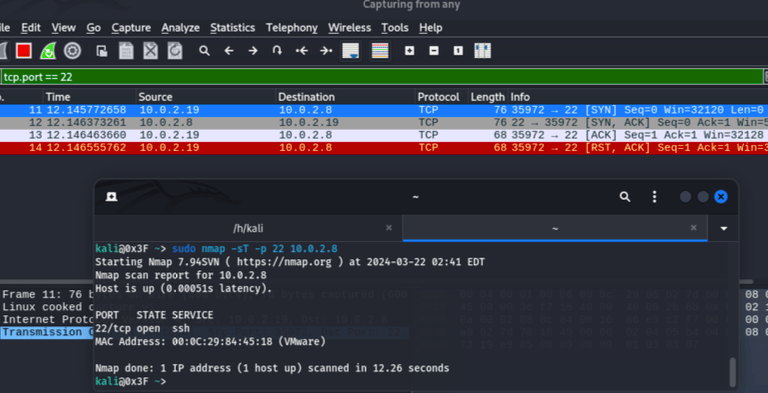Select packet 14 with RST, ACK flags

coord(384,148)
